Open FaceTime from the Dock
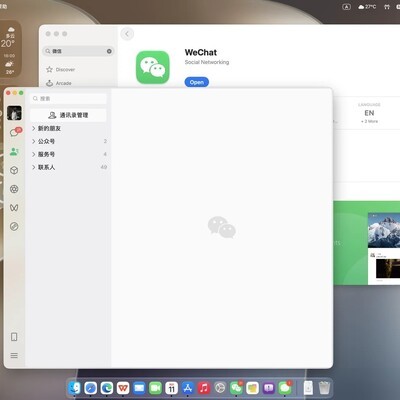Image resolution: width=400 pixels, height=400 pixels. [155, 388]
